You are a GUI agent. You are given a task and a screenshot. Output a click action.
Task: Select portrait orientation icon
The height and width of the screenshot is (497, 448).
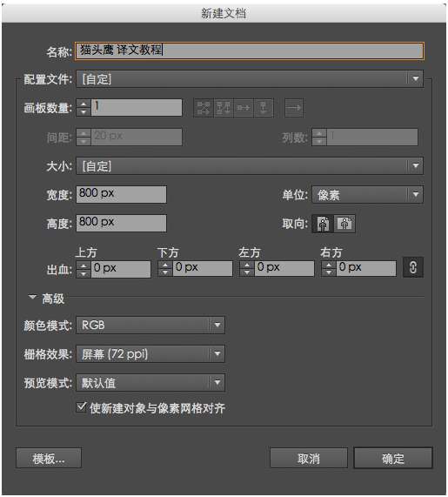[323, 224]
